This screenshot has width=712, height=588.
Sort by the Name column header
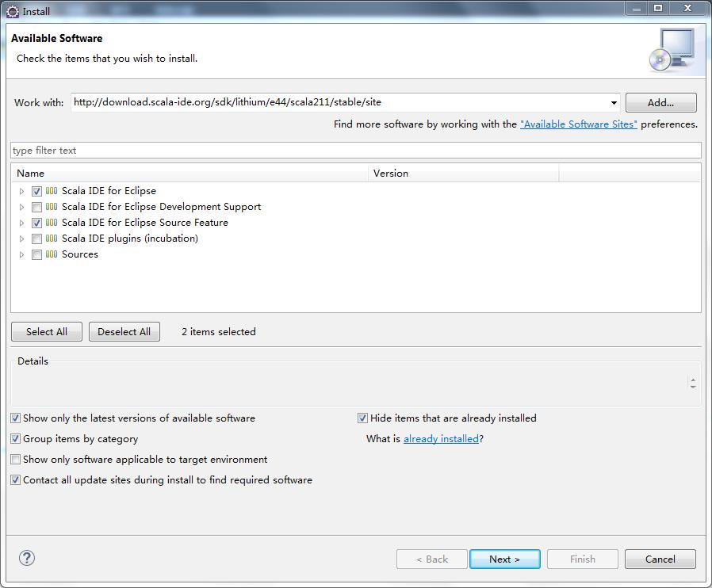pyautogui.click(x=190, y=173)
